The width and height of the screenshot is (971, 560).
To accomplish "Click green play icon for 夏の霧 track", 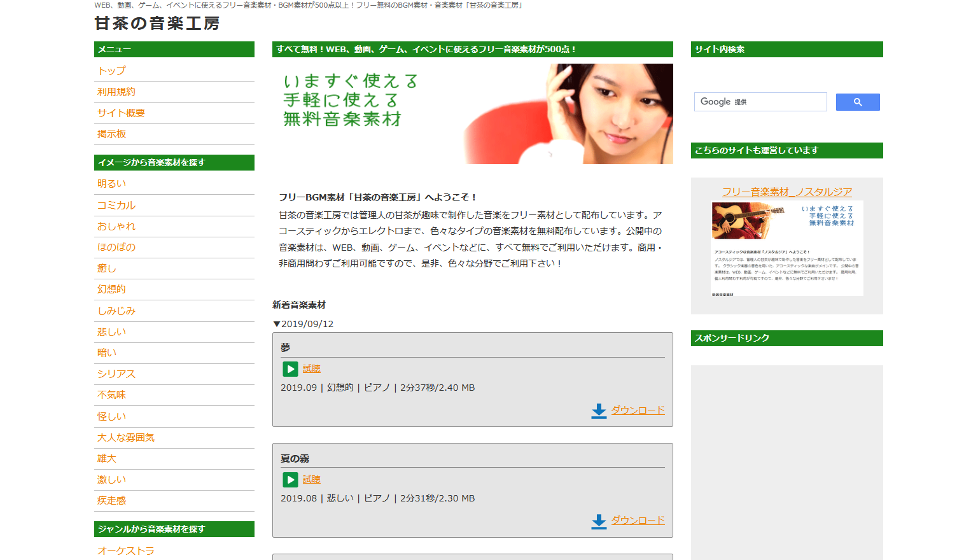I will (x=290, y=480).
